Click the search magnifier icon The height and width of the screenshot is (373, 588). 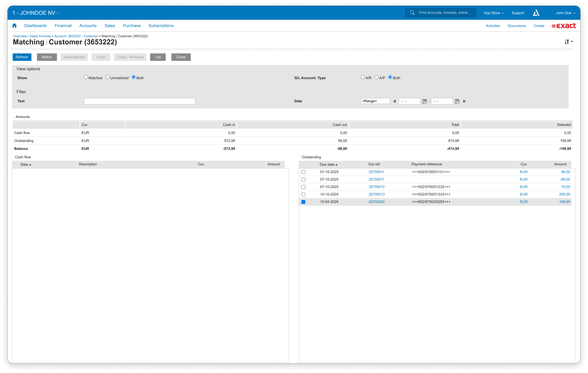(x=412, y=13)
